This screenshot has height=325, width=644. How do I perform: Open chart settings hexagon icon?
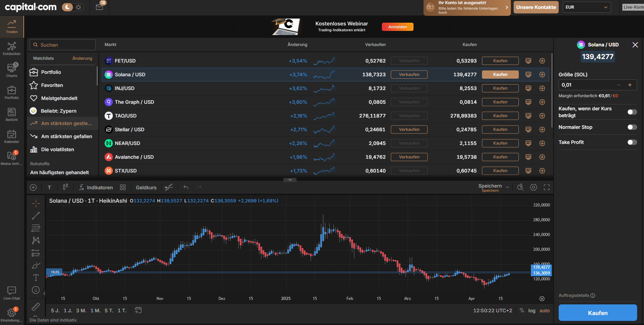pos(534,187)
